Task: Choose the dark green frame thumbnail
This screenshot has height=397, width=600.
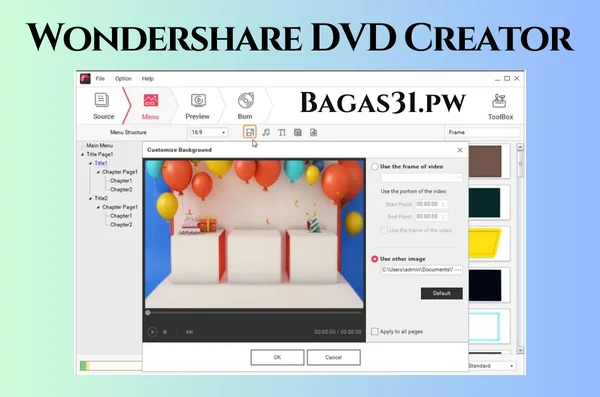Action: coord(484,203)
